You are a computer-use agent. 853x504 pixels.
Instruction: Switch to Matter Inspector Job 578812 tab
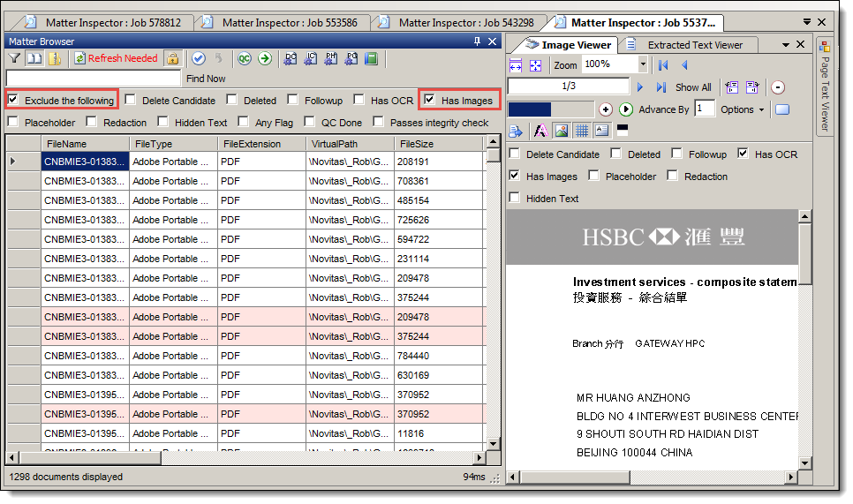click(x=107, y=23)
